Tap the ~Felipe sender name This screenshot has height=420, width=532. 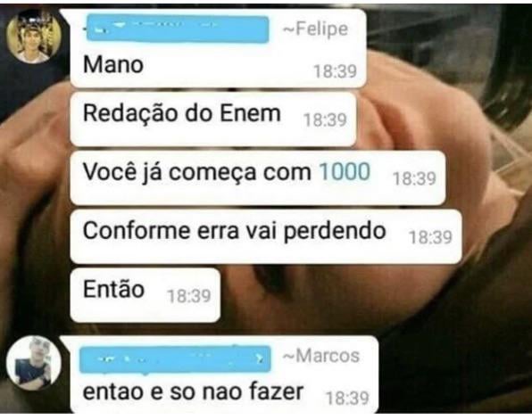[x=315, y=29]
